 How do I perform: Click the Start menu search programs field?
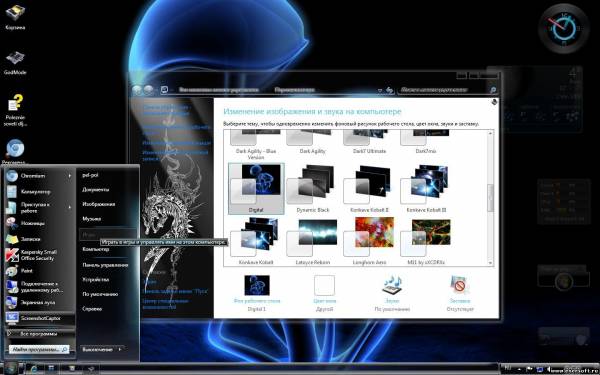coord(39,349)
